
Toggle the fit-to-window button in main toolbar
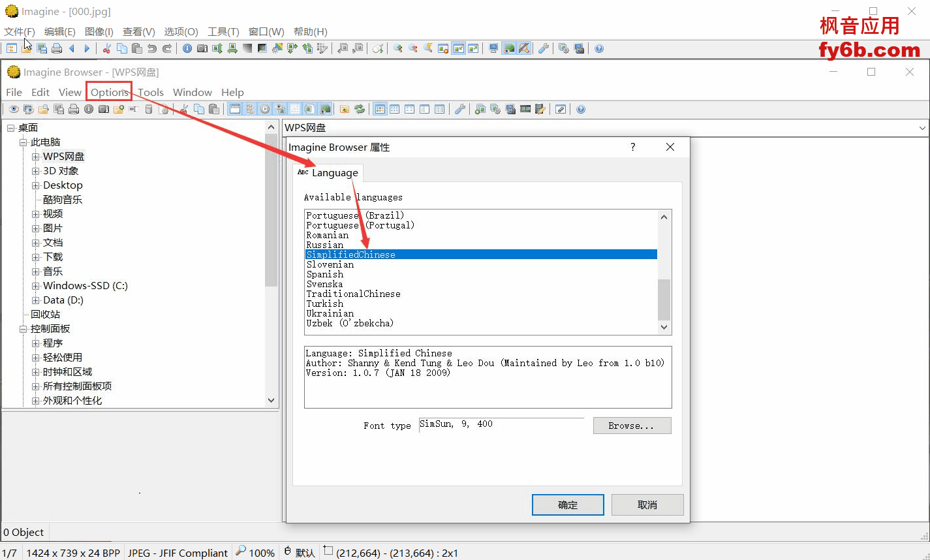458,48
